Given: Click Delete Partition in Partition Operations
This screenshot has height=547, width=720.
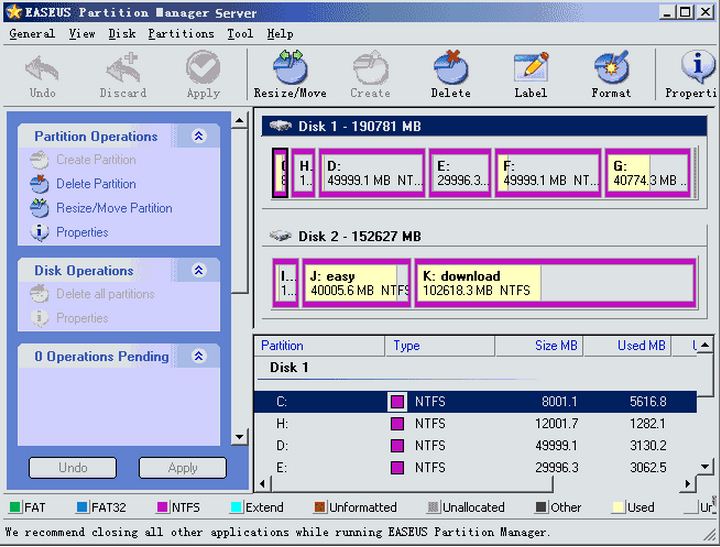Looking at the screenshot, I should point(96,184).
